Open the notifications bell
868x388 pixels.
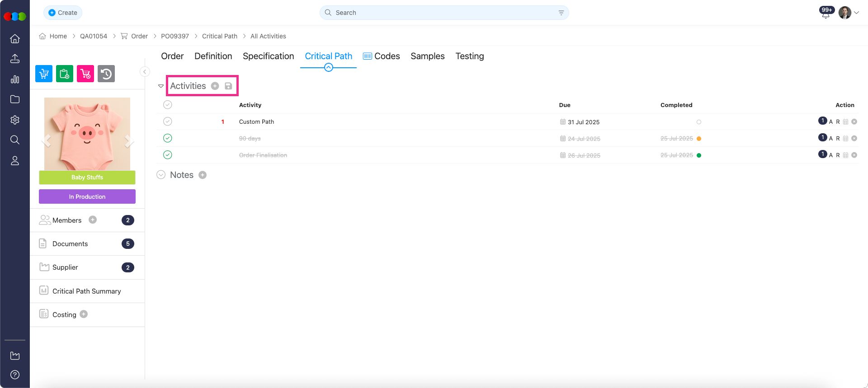click(x=826, y=14)
